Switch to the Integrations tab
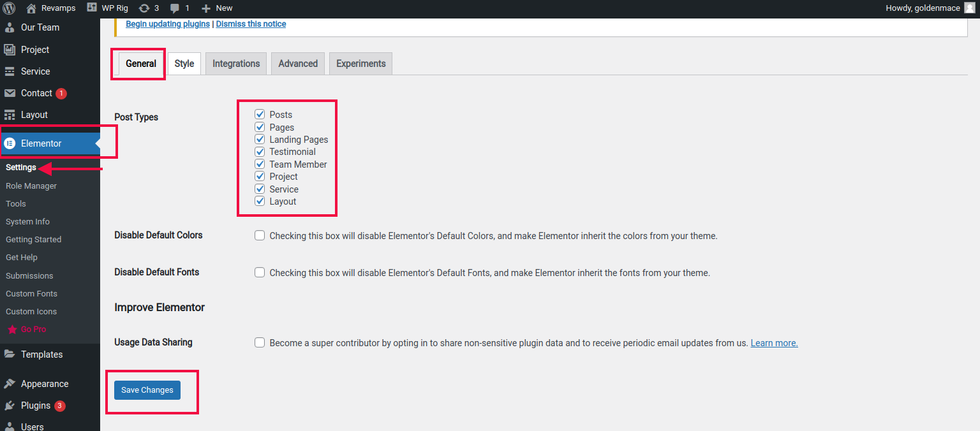Viewport: 980px width, 431px height. pyautogui.click(x=236, y=64)
